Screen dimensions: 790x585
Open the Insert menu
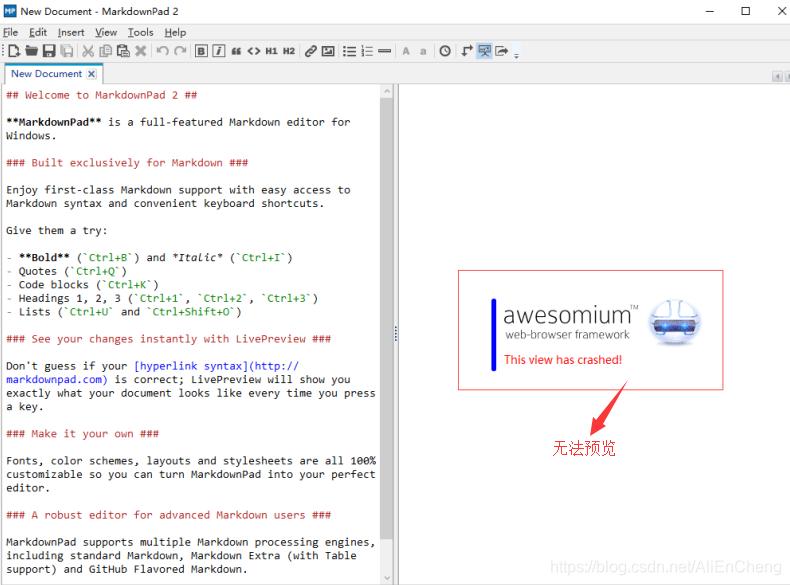tap(71, 32)
